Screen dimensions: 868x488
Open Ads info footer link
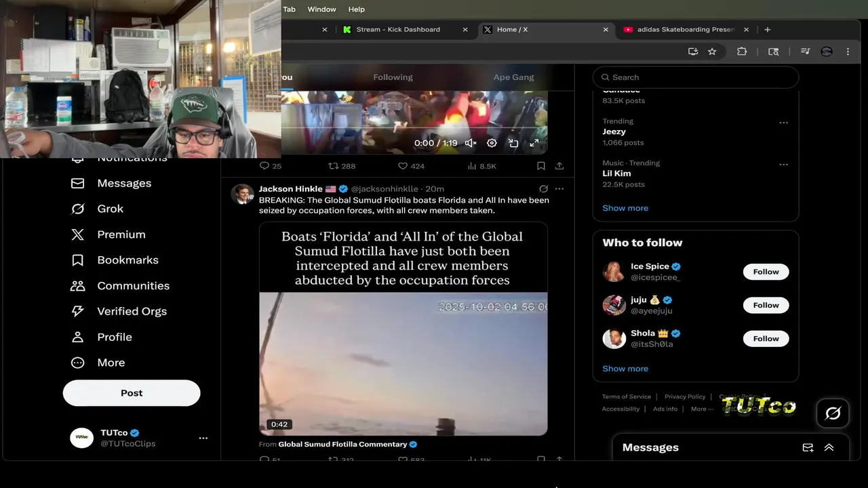tap(665, 409)
